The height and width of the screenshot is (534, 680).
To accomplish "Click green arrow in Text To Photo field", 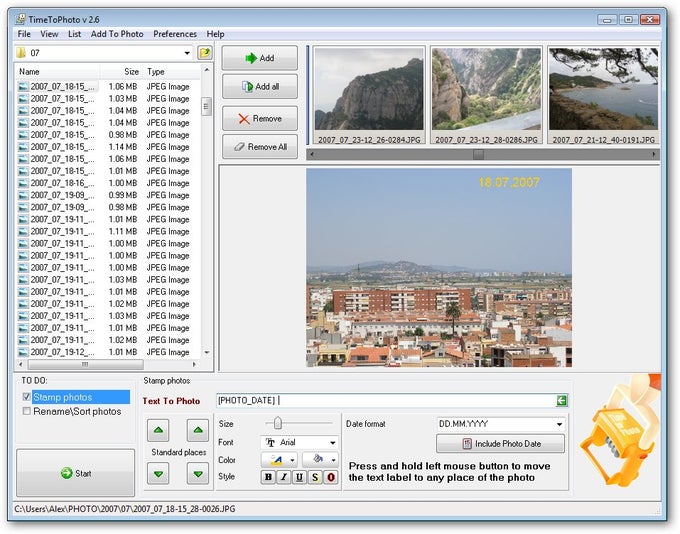I will pyautogui.click(x=562, y=400).
